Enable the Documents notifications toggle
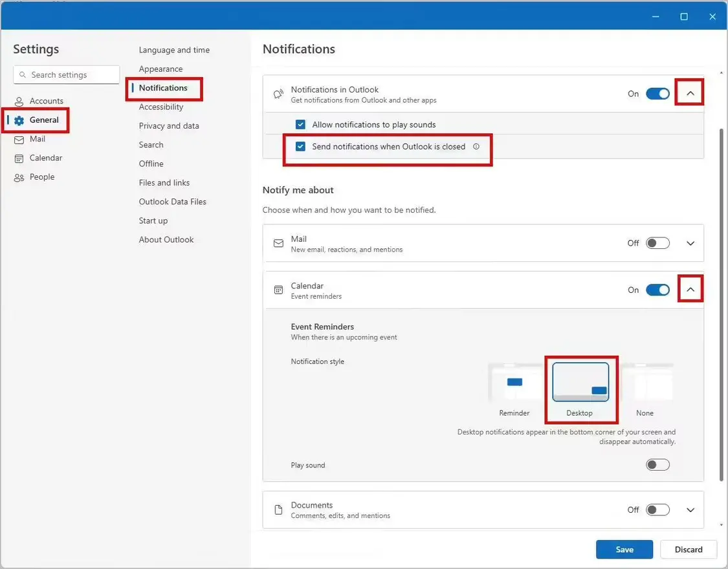This screenshot has height=569, width=728. pyautogui.click(x=657, y=510)
